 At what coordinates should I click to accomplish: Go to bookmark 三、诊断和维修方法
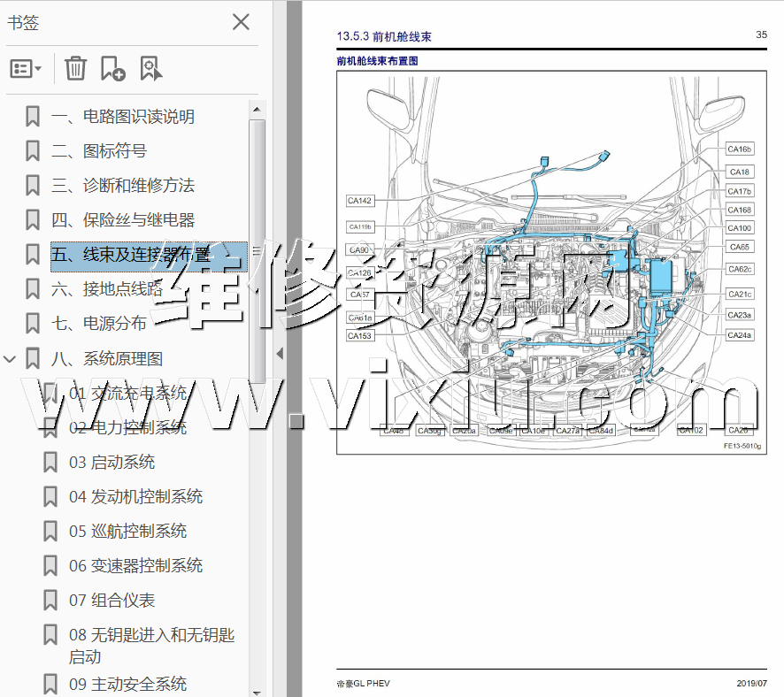pyautogui.click(x=122, y=186)
